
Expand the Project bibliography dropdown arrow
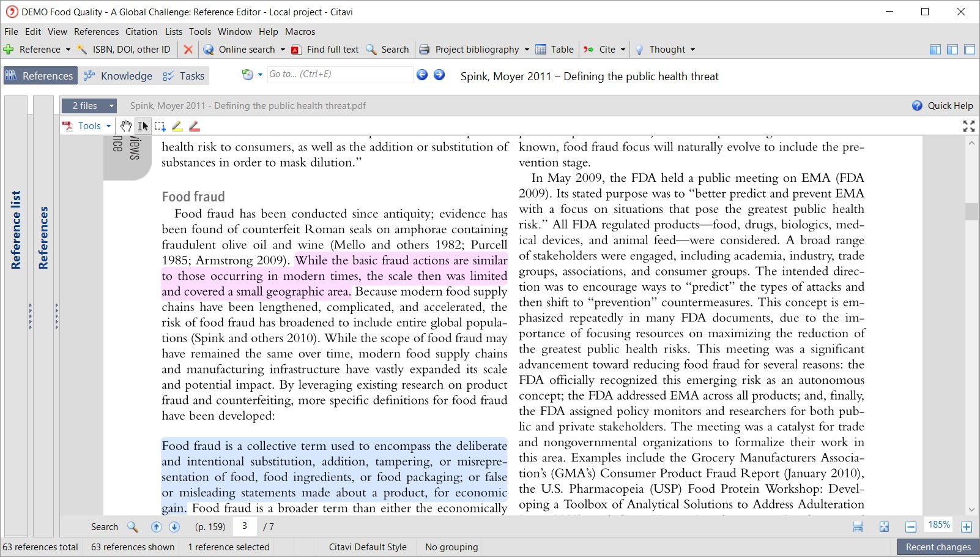527,50
